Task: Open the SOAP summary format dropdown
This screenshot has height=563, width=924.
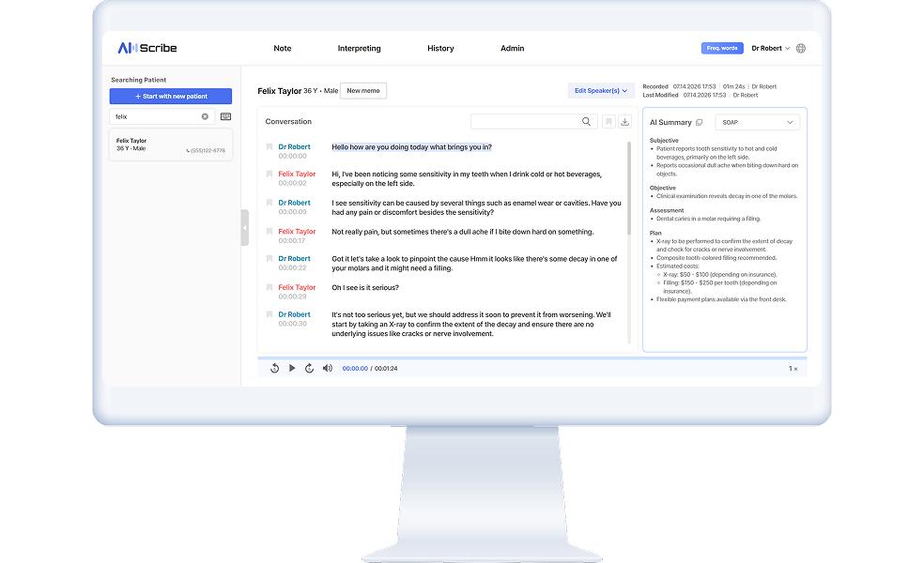Action: [757, 123]
